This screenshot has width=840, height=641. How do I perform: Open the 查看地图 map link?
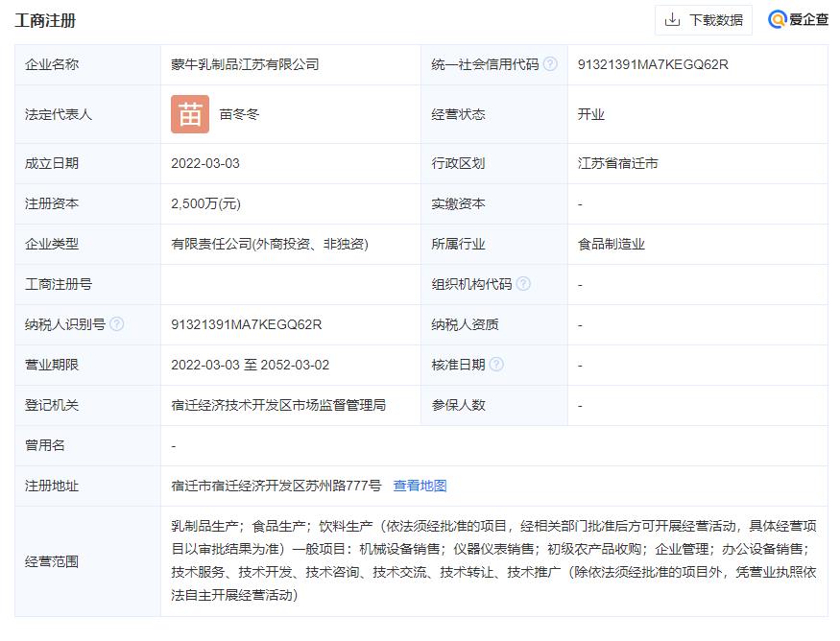click(420, 486)
